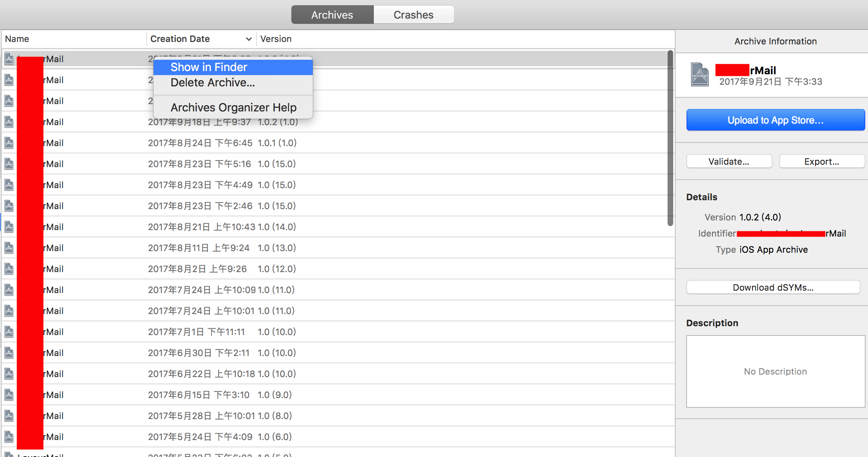868x457 pixels.
Task: Click archive icon for 2017年8月11日 row
Action: coord(9,248)
